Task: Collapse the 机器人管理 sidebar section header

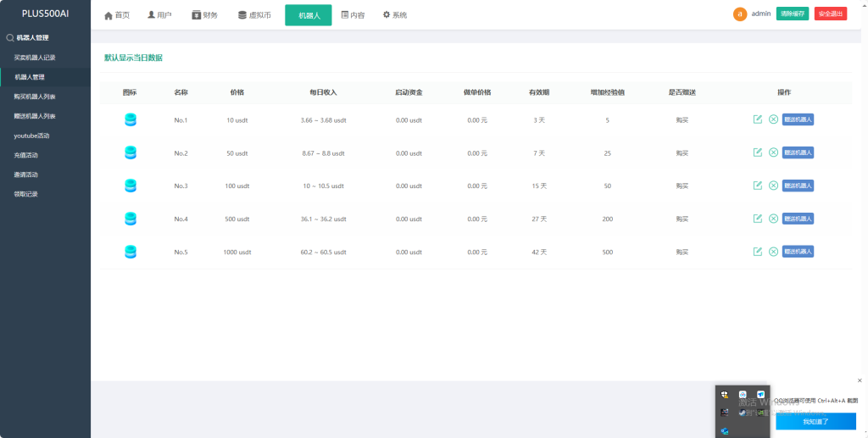Action: pos(32,37)
